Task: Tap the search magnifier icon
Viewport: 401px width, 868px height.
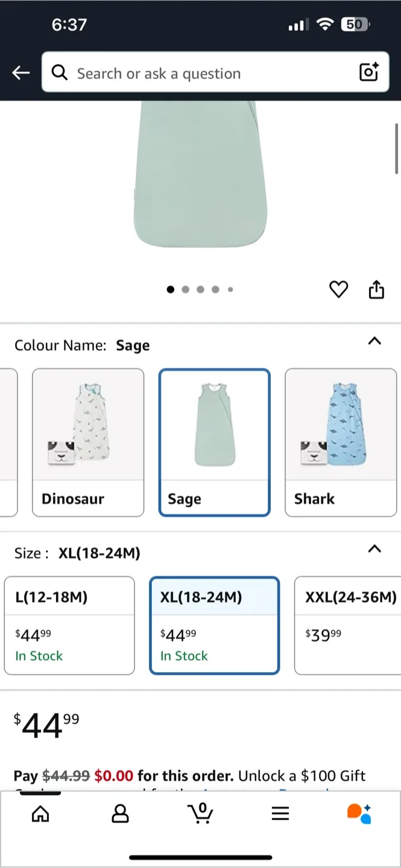Action: tap(60, 72)
